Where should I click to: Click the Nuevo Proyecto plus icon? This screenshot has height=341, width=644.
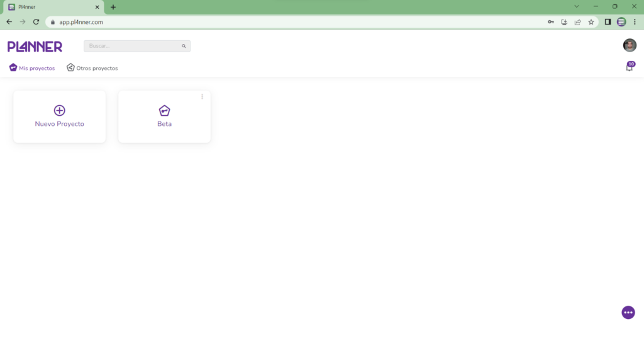pos(60,110)
